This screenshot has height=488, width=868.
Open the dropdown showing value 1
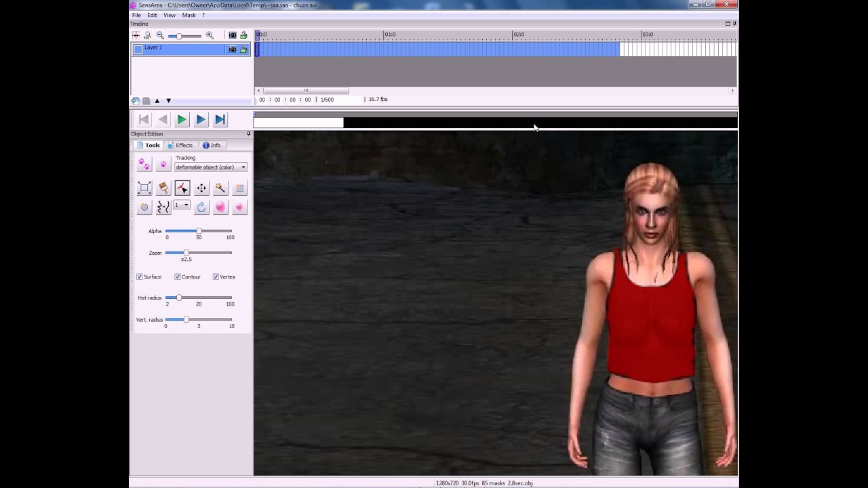182,205
